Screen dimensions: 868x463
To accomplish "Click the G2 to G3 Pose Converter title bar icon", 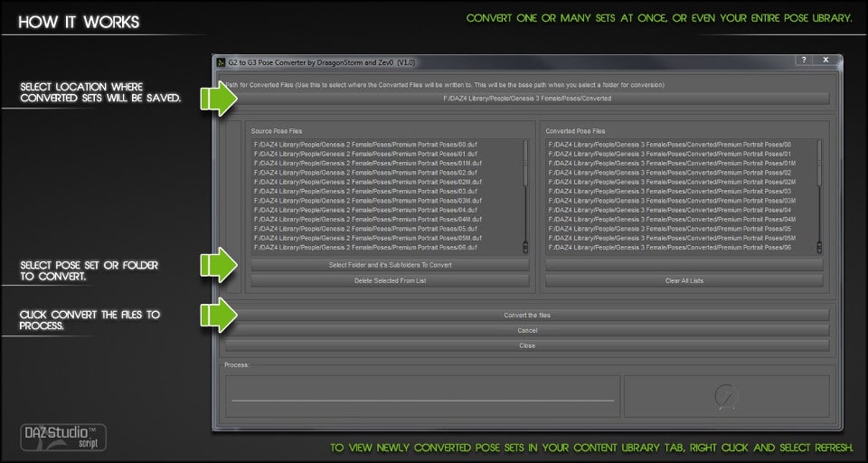I will pyautogui.click(x=220, y=63).
